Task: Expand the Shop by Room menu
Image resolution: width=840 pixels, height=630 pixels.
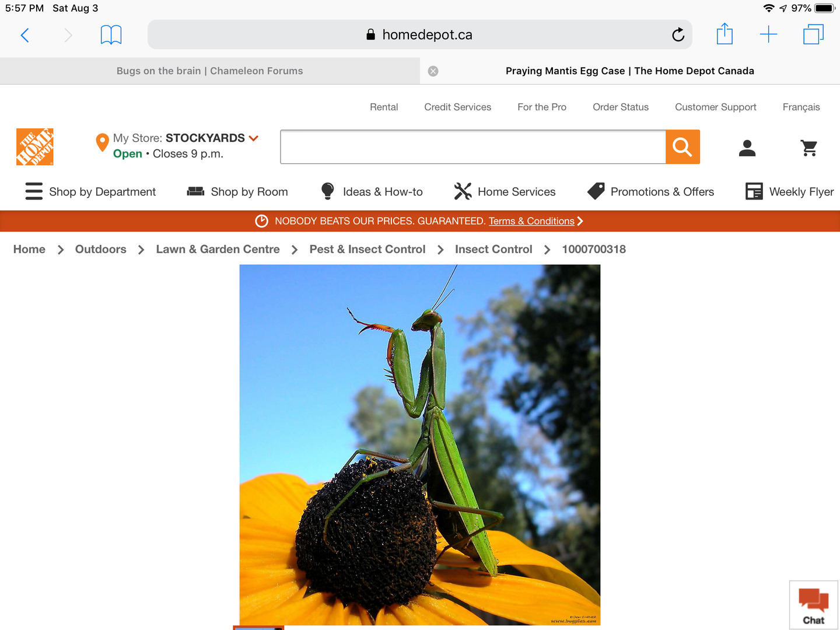Action: click(237, 192)
